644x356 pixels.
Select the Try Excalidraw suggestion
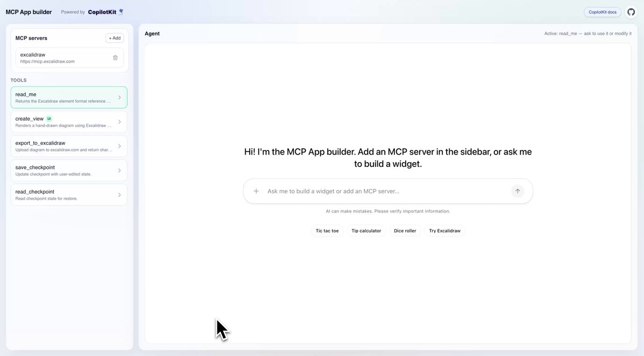445,231
